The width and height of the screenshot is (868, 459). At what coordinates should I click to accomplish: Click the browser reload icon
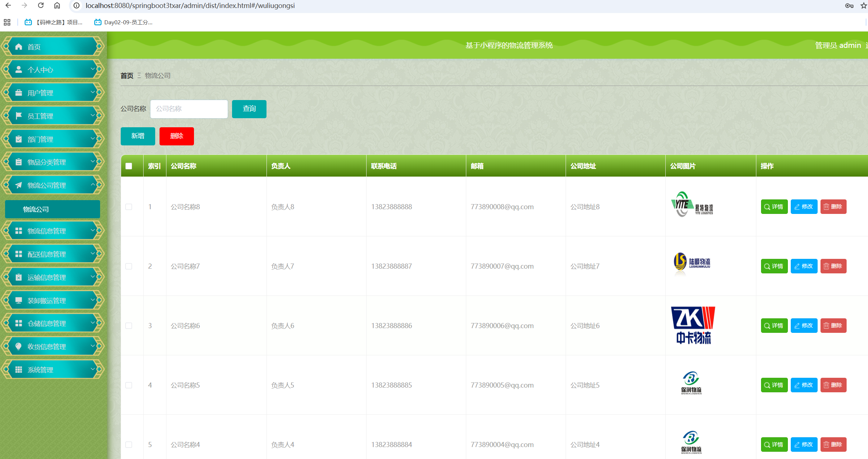click(41, 5)
